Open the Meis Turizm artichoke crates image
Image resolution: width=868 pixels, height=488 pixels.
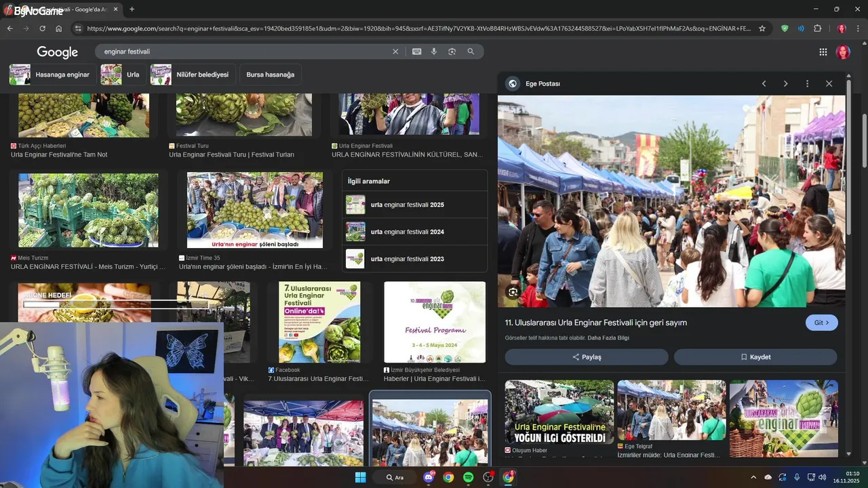(88, 210)
